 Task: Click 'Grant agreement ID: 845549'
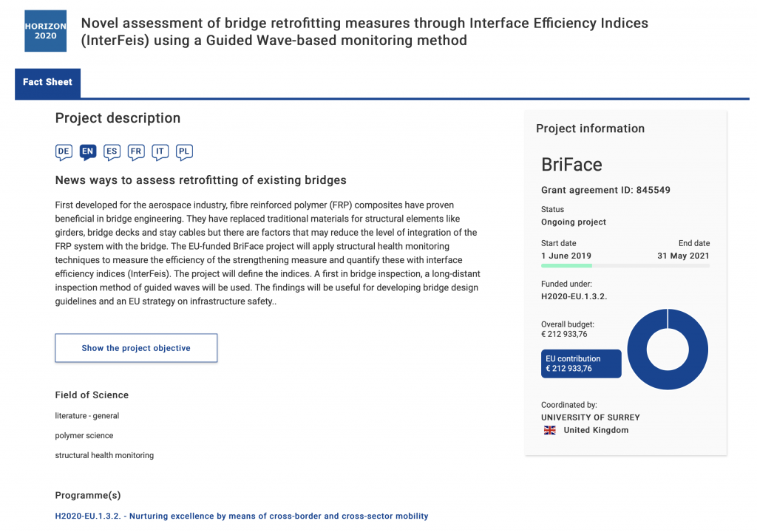click(605, 190)
